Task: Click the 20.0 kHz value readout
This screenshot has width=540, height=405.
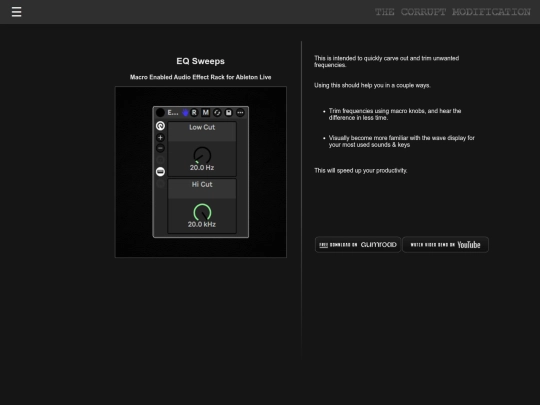Action: tap(202, 225)
